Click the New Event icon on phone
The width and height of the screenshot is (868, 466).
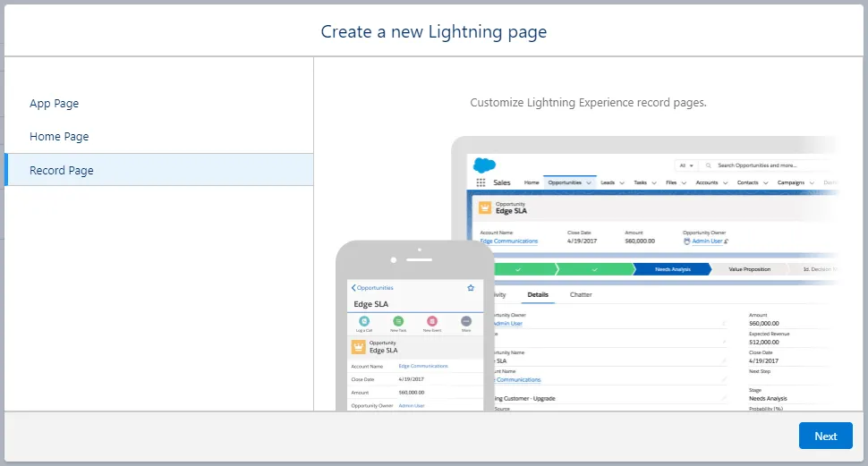[432, 321]
